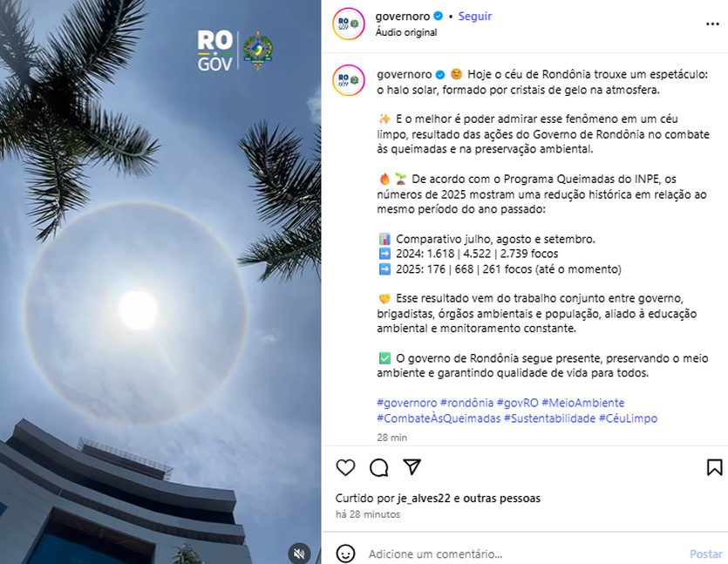Like the post with the heart icon

point(345,467)
